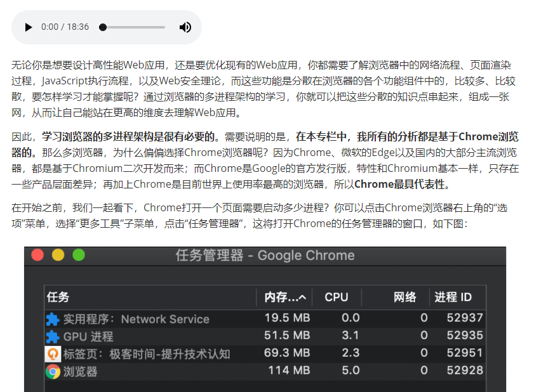The image size is (534, 392).
Task: Mute audio using the speaker icon
Action: click(185, 27)
